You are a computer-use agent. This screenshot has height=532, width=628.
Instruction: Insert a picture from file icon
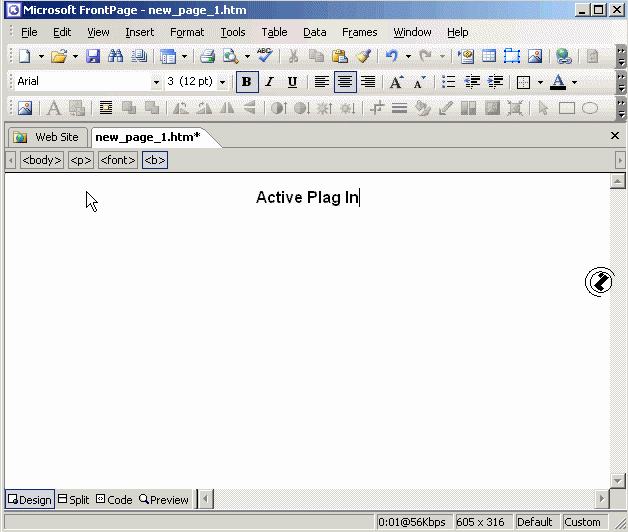point(535,57)
